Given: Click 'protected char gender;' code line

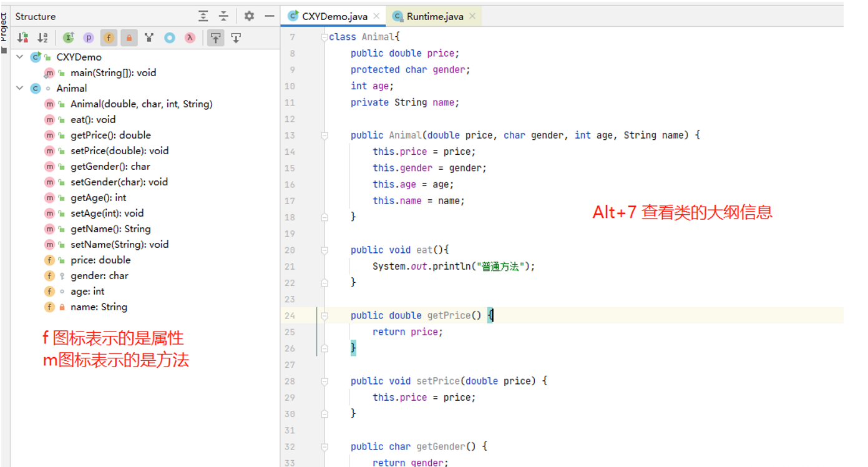Looking at the screenshot, I should tap(410, 69).
